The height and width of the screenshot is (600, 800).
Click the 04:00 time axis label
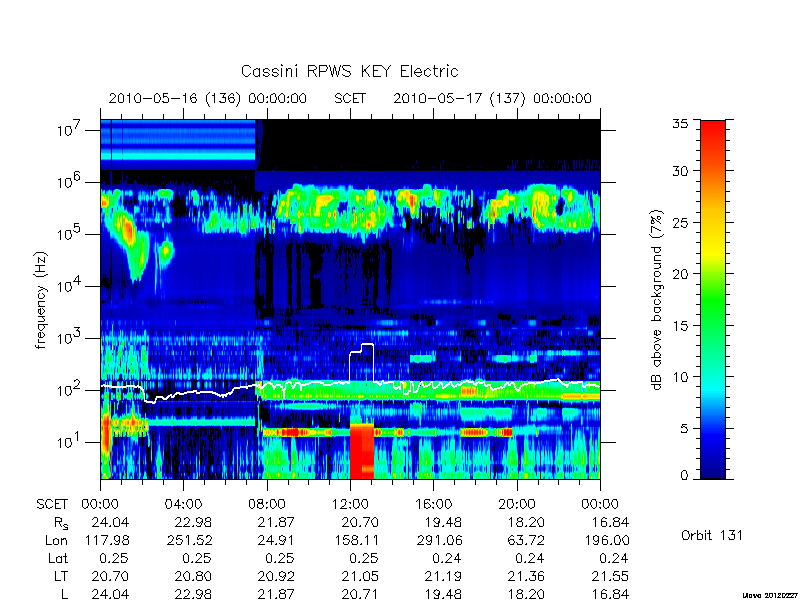click(183, 504)
